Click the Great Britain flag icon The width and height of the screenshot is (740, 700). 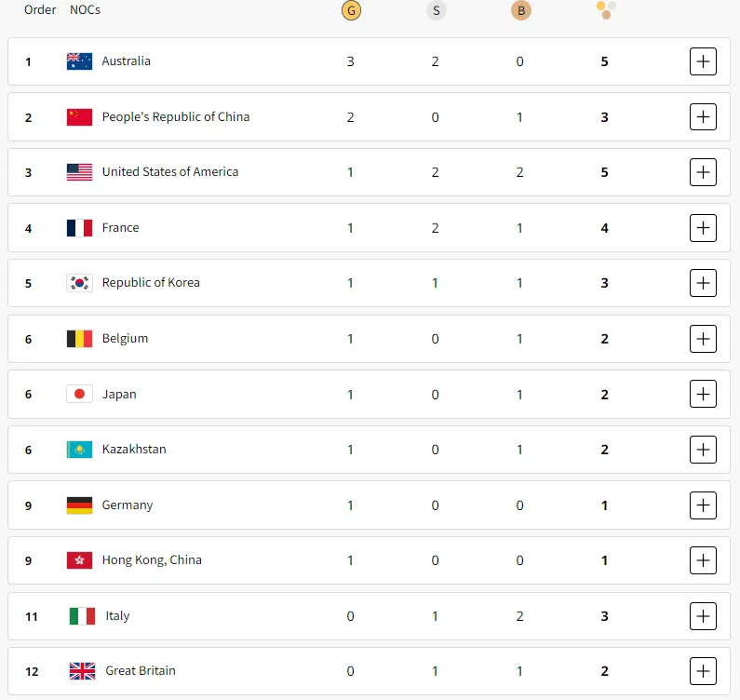82,671
